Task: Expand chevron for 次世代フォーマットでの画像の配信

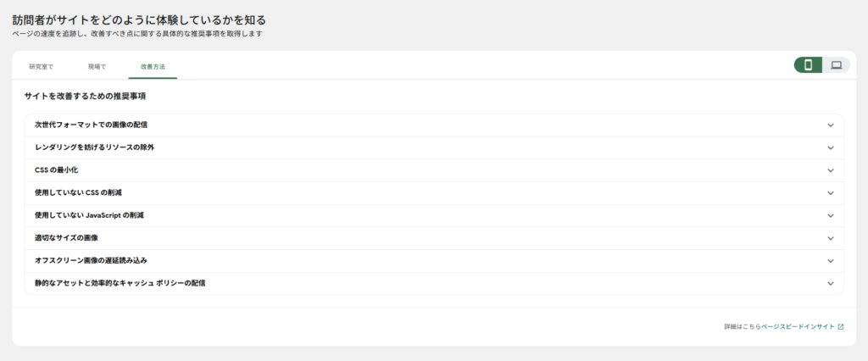Action: tap(831, 125)
